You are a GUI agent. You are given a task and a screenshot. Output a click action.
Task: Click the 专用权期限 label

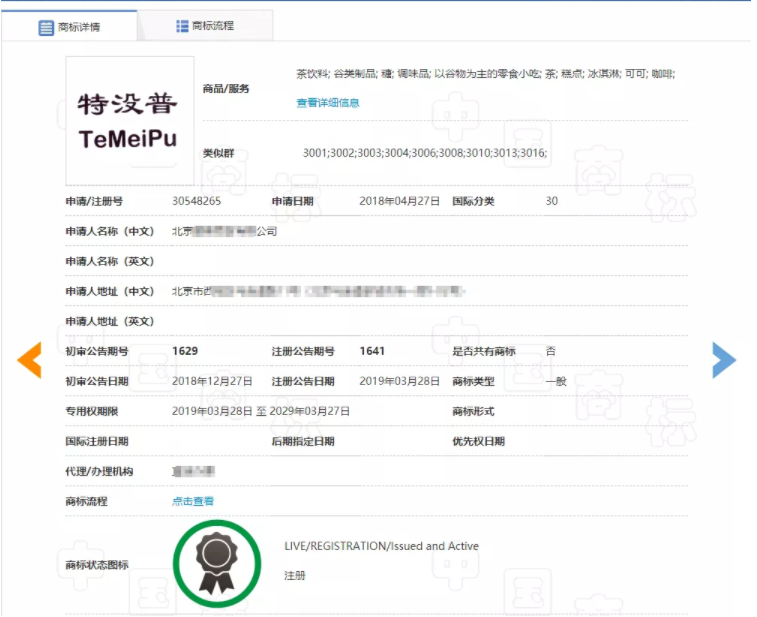[92, 411]
